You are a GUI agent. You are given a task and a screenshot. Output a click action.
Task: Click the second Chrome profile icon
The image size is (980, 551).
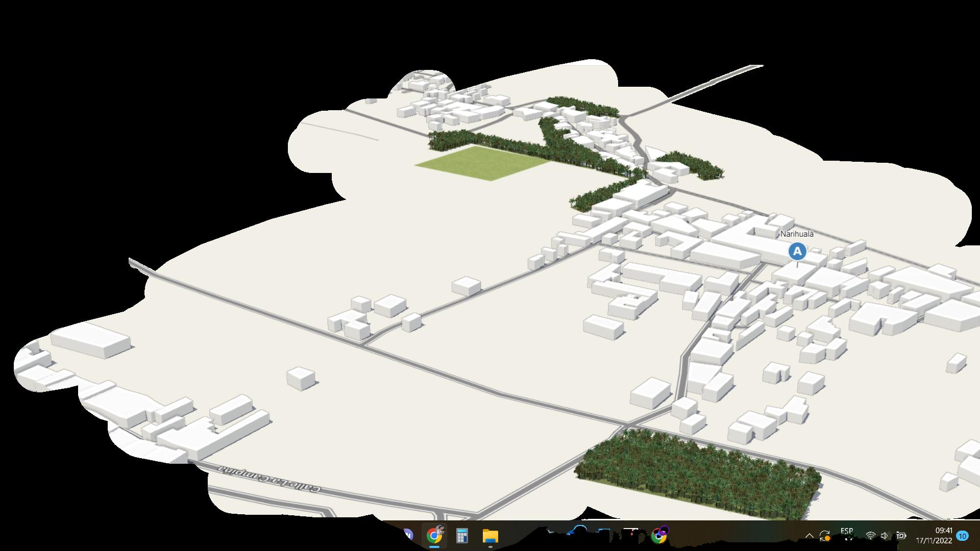click(x=659, y=535)
